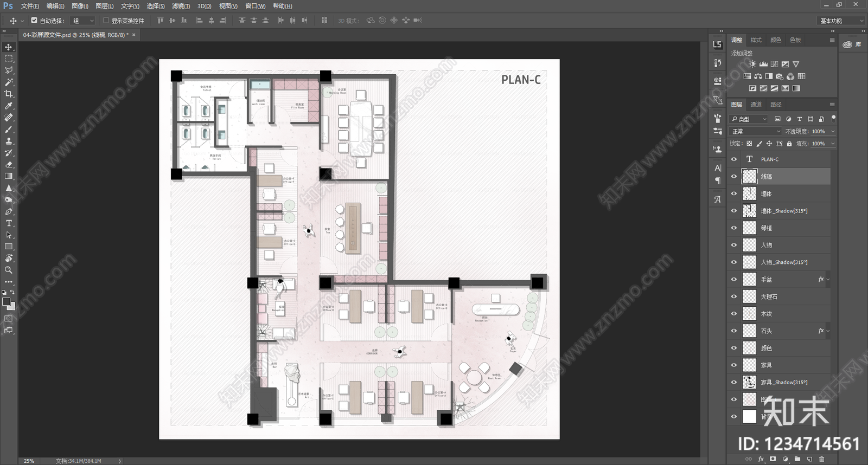
Task: Hide the PLAN-C text layer
Action: pyautogui.click(x=734, y=159)
